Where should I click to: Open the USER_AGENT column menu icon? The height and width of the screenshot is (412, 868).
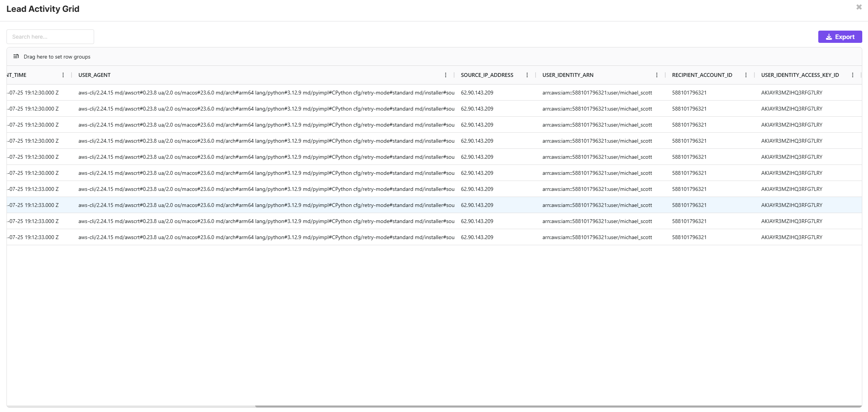[446, 75]
